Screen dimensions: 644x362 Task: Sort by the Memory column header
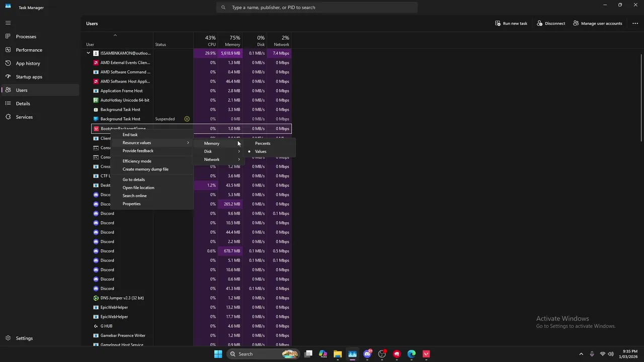coord(230,40)
